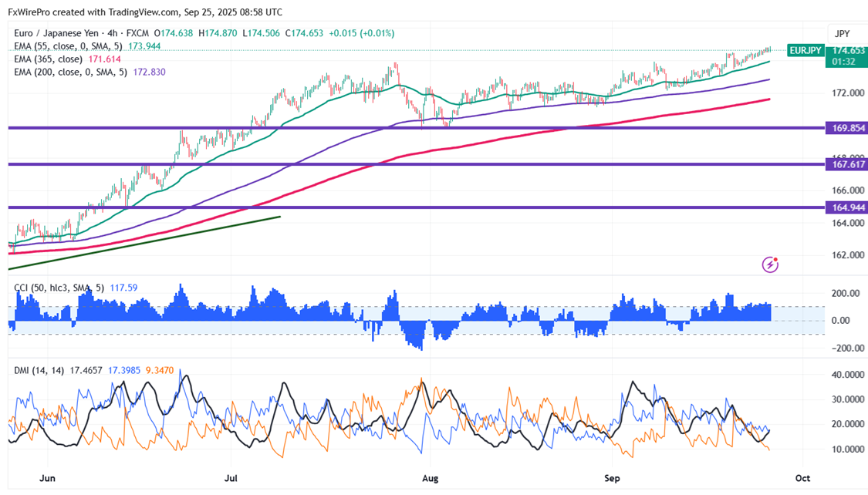Click the 166.000 price axis label
The width and height of the screenshot is (868, 495).
(x=848, y=190)
